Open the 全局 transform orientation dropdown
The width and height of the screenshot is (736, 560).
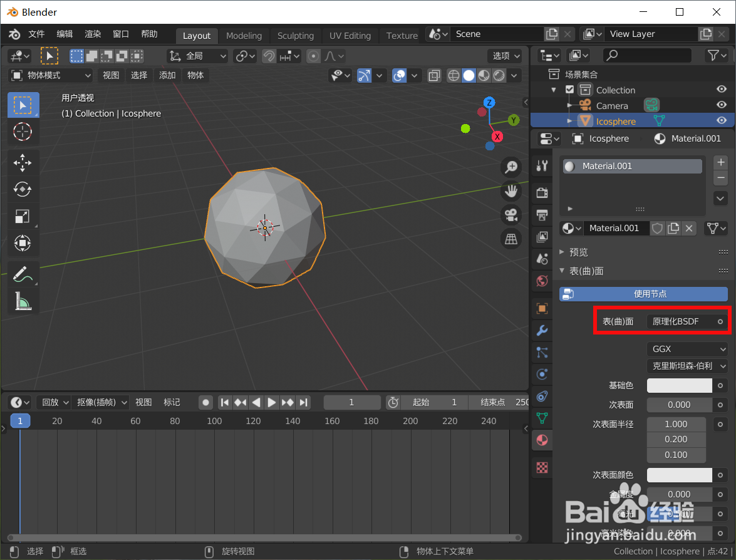(x=197, y=56)
